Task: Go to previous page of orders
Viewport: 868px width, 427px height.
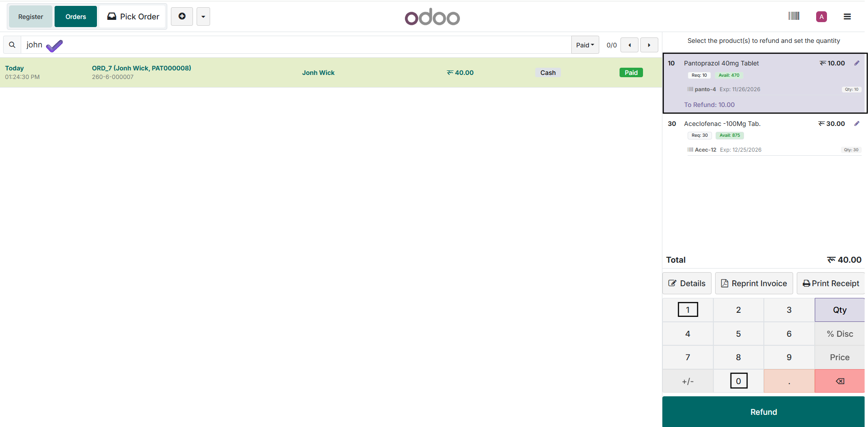Action: 629,45
